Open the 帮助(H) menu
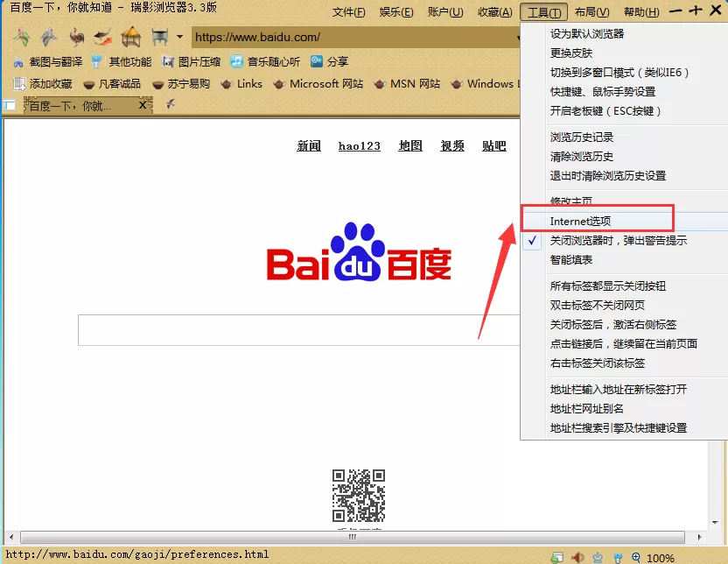728x564 pixels. 641,12
